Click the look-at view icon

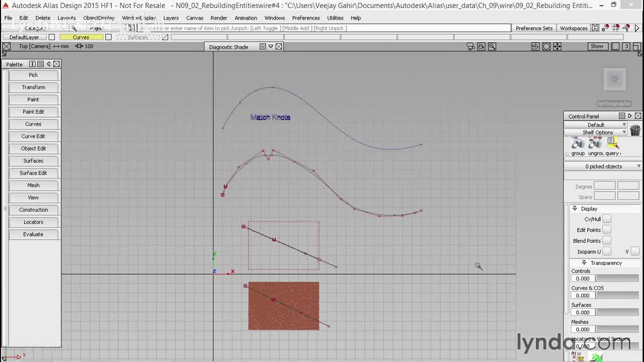546,46
